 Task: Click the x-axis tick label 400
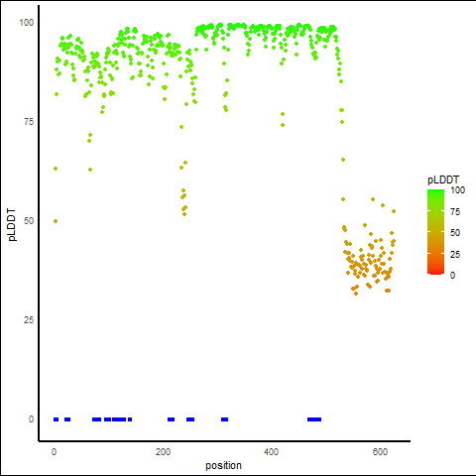coord(271,452)
